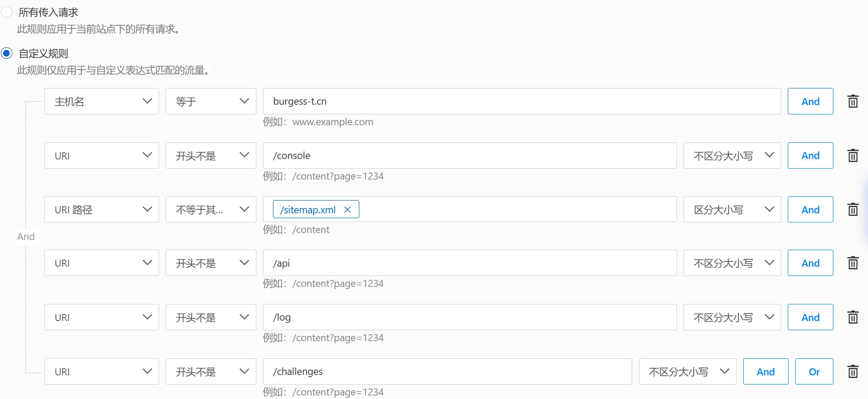This screenshot has height=399, width=868.
Task: Delete the /challenges rule row
Action: [853, 371]
